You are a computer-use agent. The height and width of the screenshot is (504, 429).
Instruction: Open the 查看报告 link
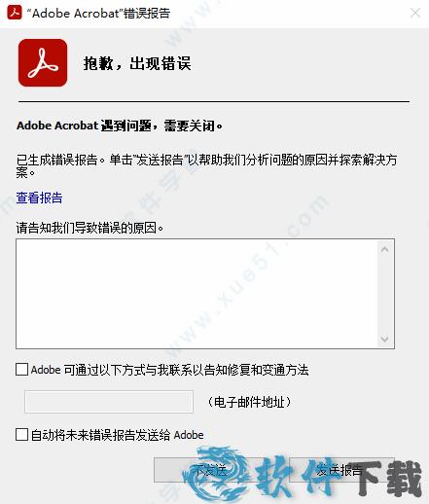click(x=39, y=198)
